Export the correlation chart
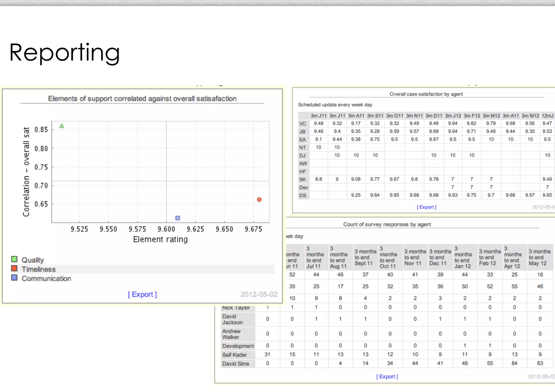This screenshot has height=392, width=555. click(142, 294)
